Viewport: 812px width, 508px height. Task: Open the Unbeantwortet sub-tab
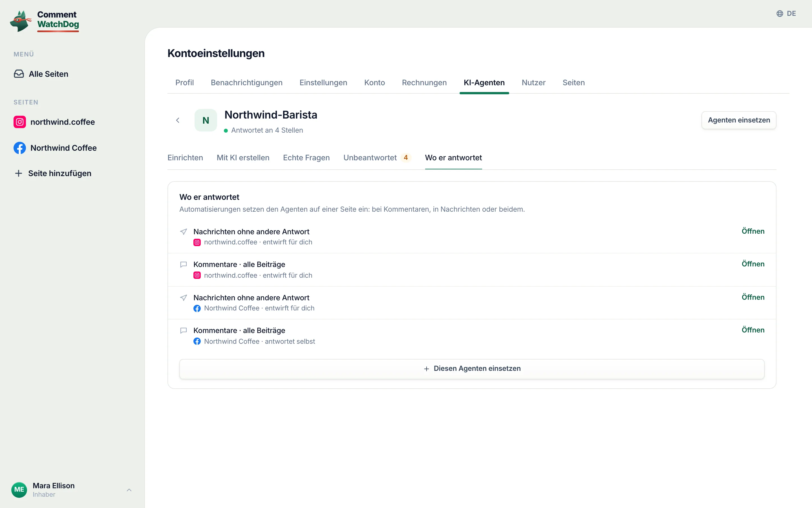pos(377,157)
